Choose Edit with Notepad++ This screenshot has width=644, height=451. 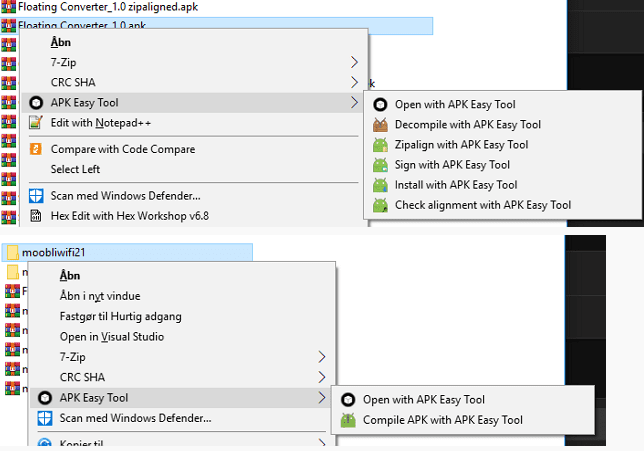(x=194, y=122)
